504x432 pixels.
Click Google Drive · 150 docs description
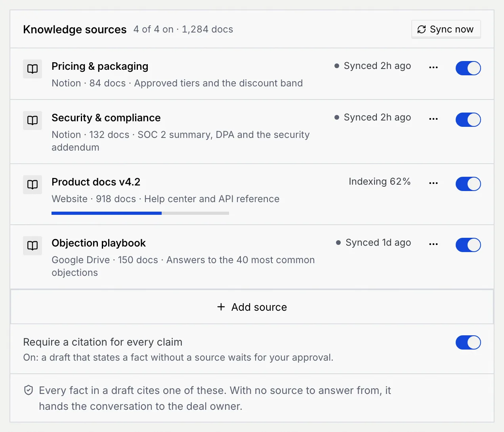tap(183, 266)
